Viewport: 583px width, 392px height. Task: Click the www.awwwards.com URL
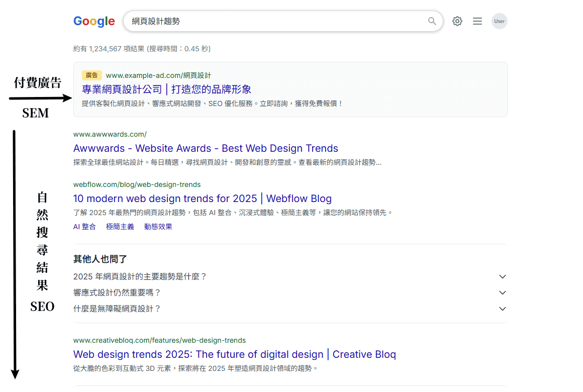pyautogui.click(x=110, y=134)
